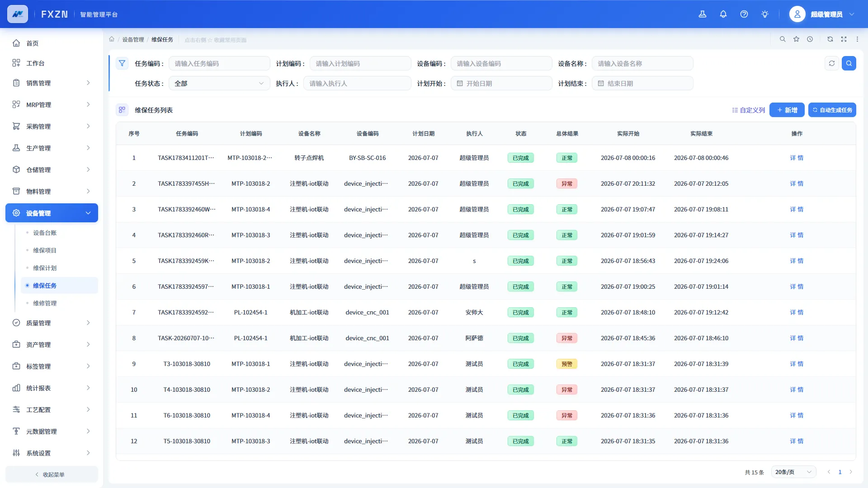868x488 pixels.
Task: Toggle the fullscreen icon
Action: click(844, 39)
